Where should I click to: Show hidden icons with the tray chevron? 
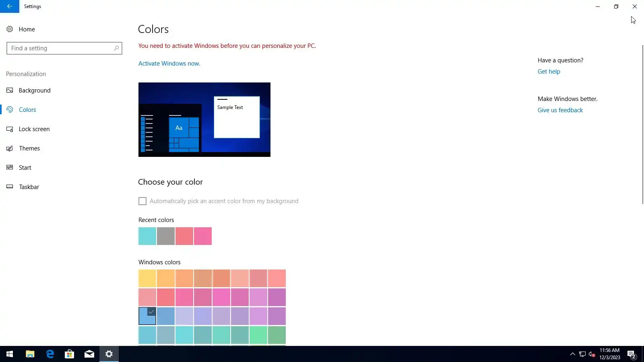[x=573, y=354]
